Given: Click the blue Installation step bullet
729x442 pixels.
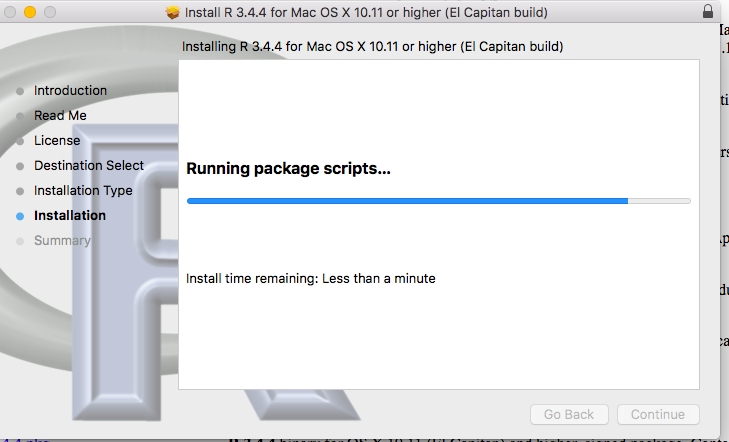Looking at the screenshot, I should click(20, 216).
